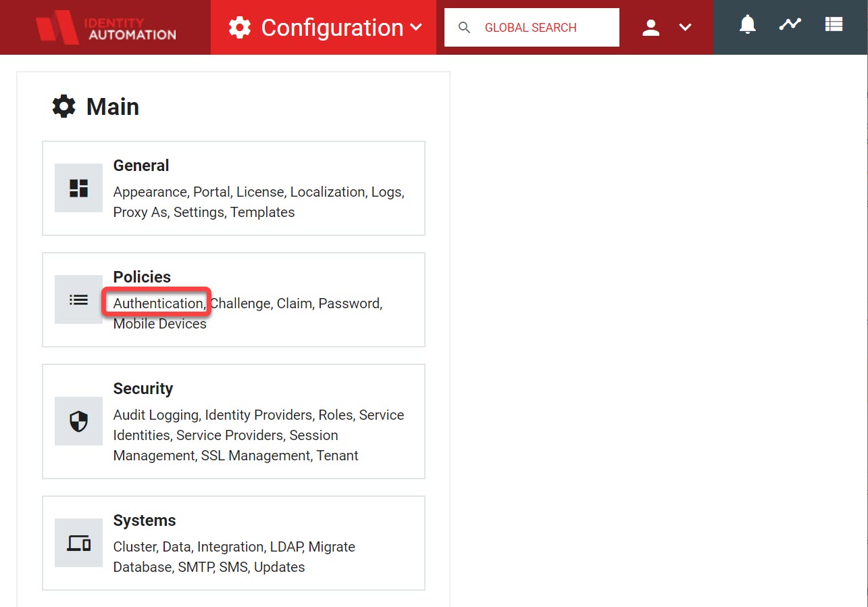This screenshot has height=607, width=868.
Task: Open Integration settings
Action: click(x=230, y=547)
